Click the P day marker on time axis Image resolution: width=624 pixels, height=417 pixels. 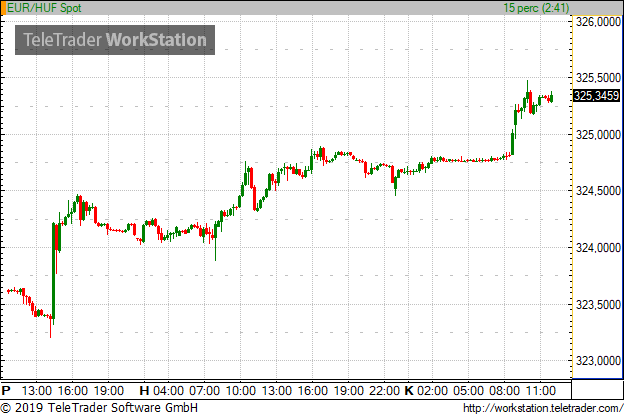(6, 390)
